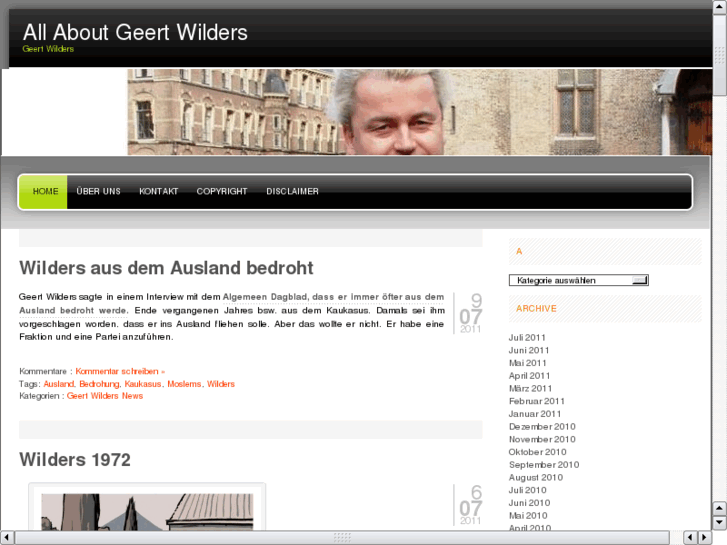Select the Kaukasus tag
This screenshot has width=727, height=545.
click(x=142, y=384)
